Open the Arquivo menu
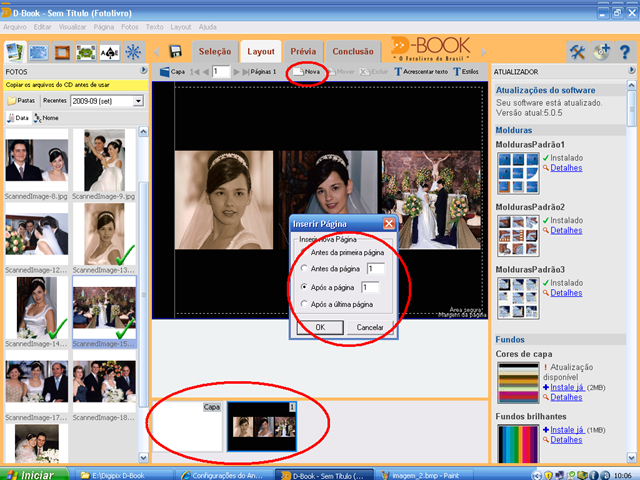640x480 pixels. (15, 27)
